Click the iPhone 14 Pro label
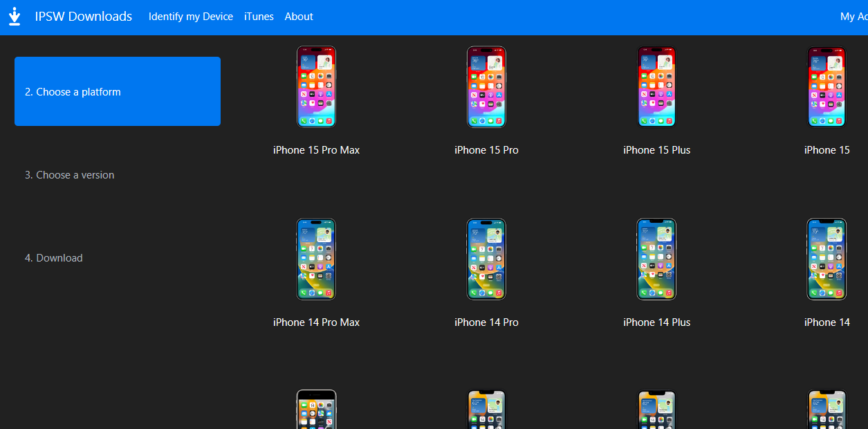 click(x=486, y=322)
